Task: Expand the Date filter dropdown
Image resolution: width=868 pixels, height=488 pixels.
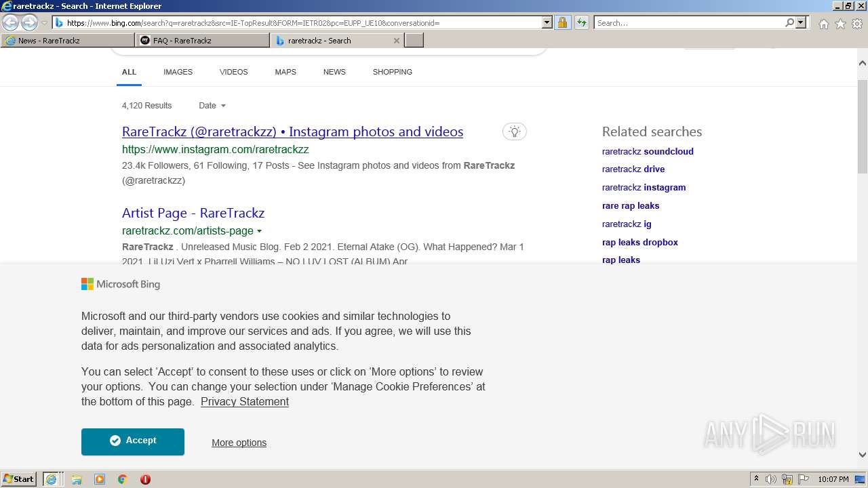Action: pyautogui.click(x=212, y=106)
